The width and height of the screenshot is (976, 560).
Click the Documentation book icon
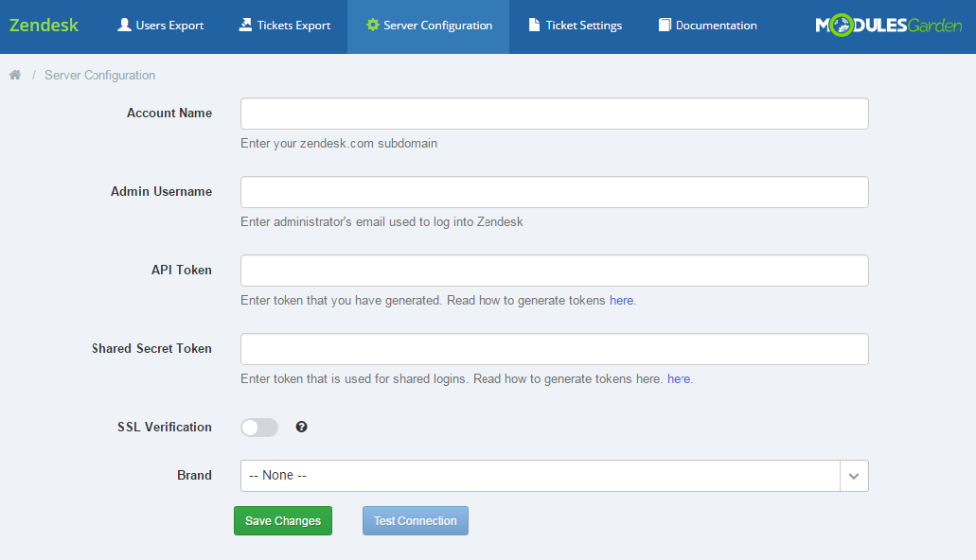(x=665, y=25)
